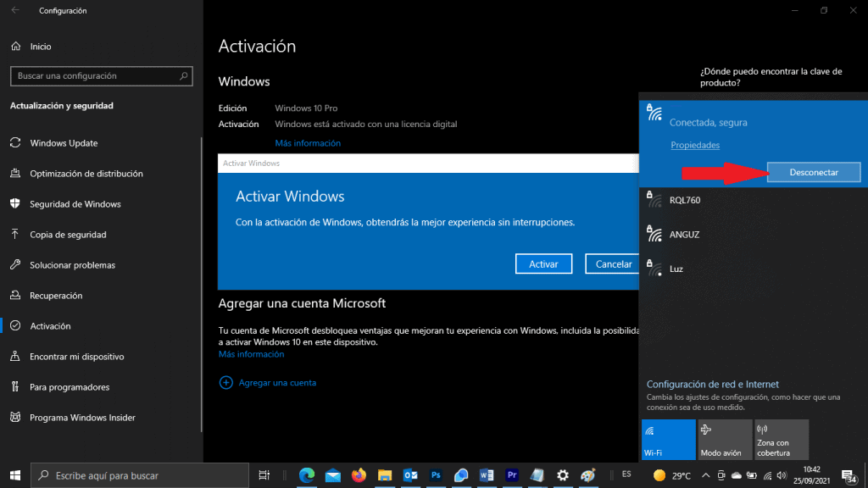868x488 pixels.
Task: Toggle Modo avión tile
Action: pyautogui.click(x=725, y=440)
